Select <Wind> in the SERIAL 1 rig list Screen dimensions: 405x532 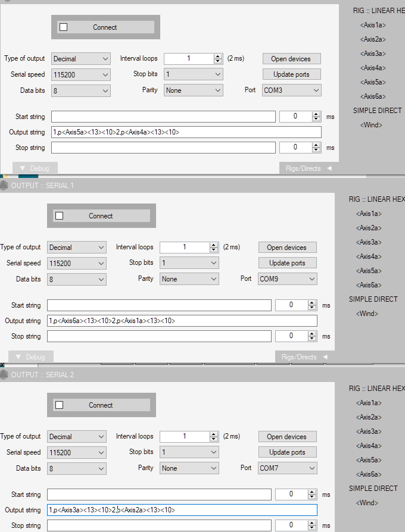(368, 314)
